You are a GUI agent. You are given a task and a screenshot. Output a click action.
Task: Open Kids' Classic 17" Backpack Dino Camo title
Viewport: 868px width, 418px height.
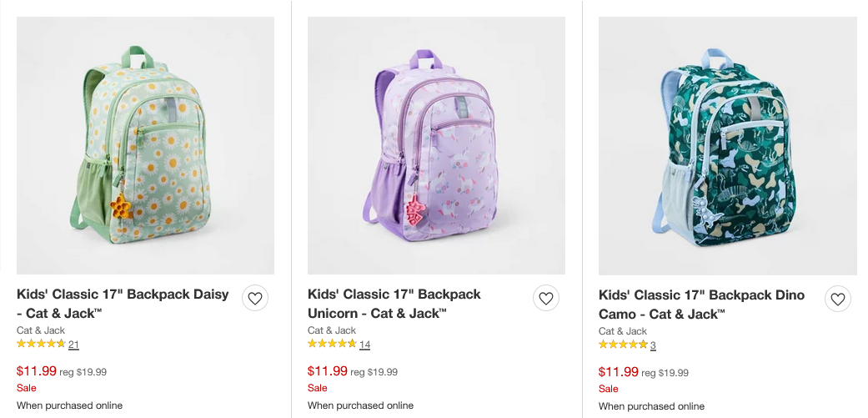coord(701,304)
